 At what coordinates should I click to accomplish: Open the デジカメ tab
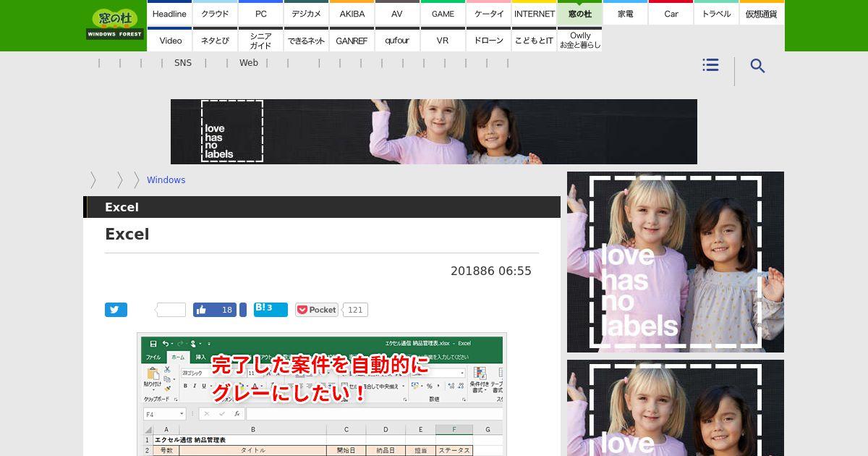[x=307, y=13]
